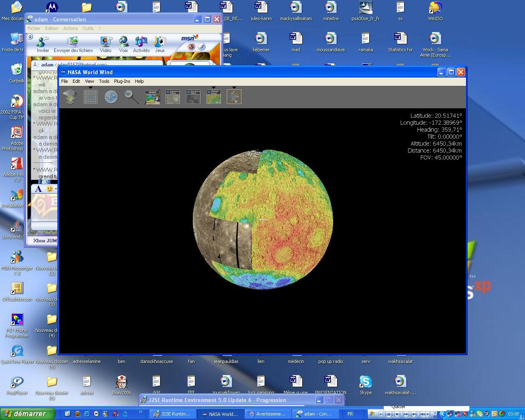
Task: Expand hidden Quick Launch icons chevron
Action: [x=140, y=412]
